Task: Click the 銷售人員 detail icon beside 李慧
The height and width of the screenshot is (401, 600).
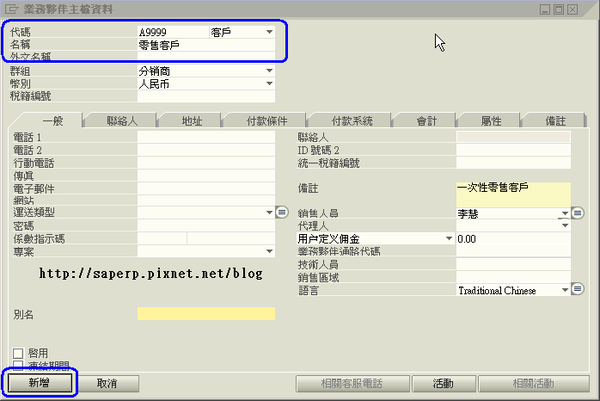Action: pyautogui.click(x=577, y=213)
